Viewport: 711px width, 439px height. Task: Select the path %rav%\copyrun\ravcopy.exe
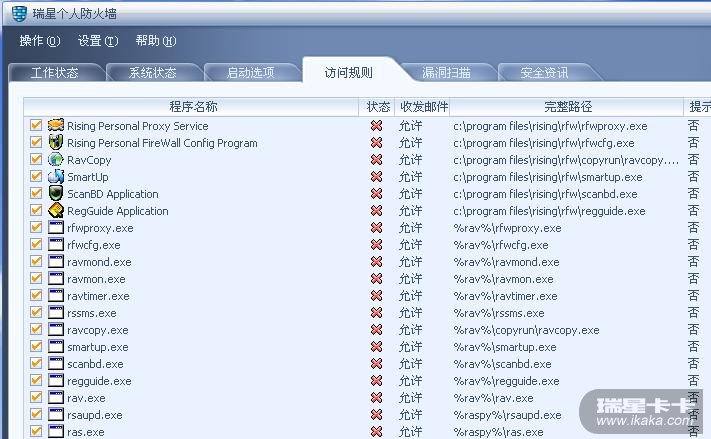point(526,331)
